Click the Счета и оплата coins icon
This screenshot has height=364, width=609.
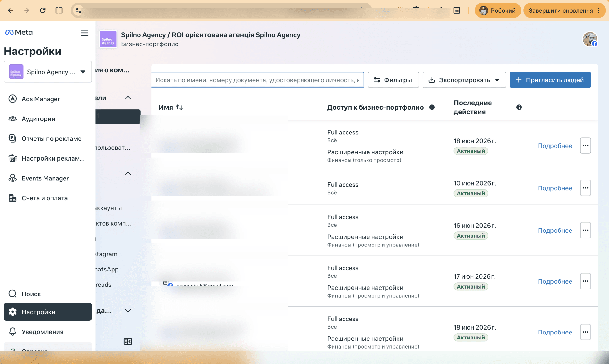13,198
